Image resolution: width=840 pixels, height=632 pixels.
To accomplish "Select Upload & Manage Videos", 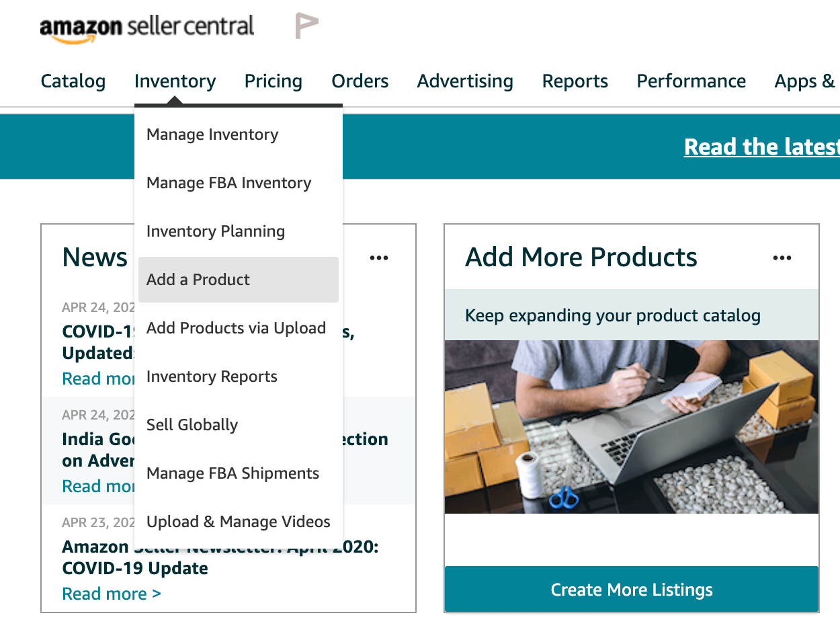I will tap(239, 522).
